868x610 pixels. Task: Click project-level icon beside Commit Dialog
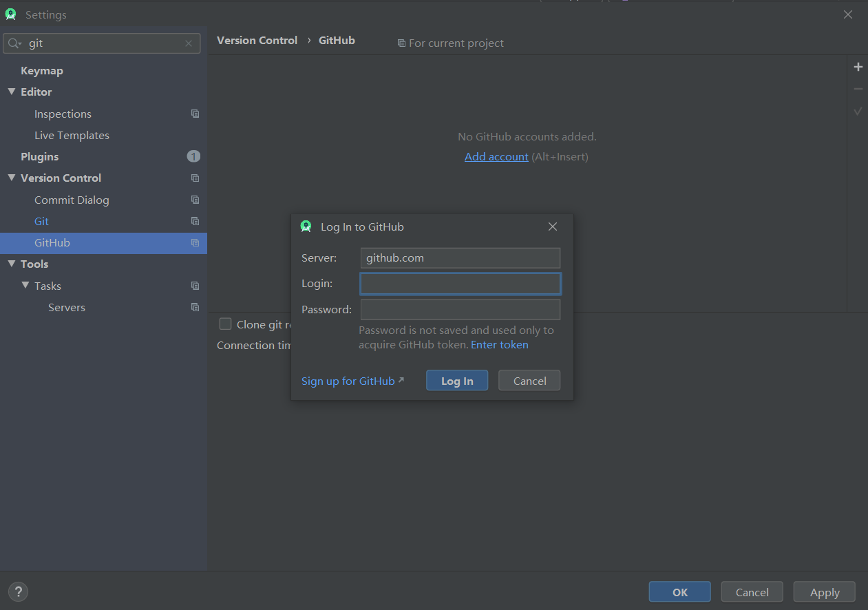click(195, 200)
